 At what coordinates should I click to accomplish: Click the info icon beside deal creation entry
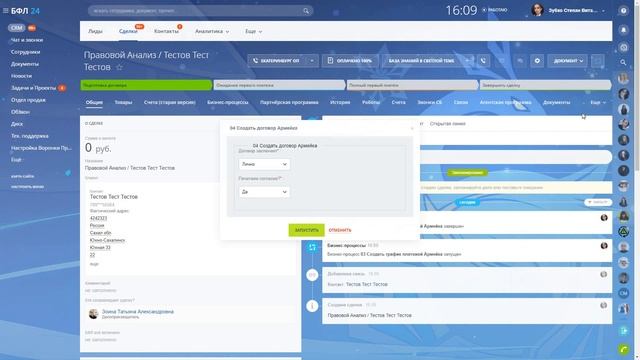(x=312, y=305)
